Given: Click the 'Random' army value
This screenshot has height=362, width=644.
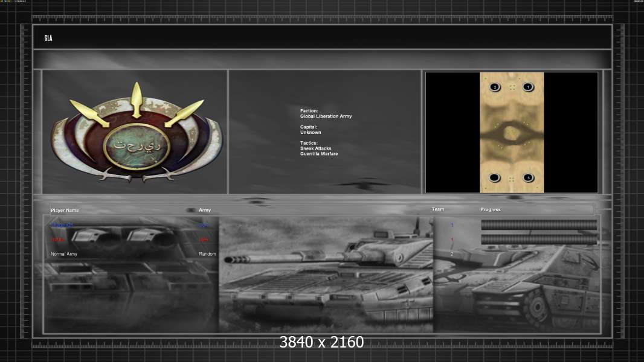Looking at the screenshot, I should pos(207,254).
